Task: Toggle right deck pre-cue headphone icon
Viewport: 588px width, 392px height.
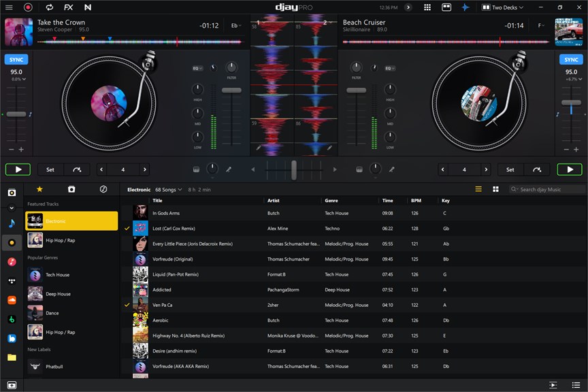Action: pos(359,169)
